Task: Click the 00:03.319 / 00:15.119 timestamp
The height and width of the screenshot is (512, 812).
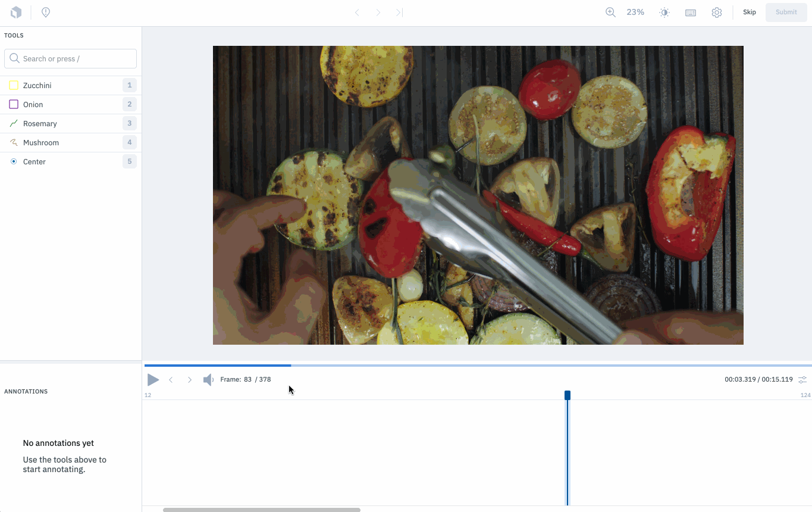Action: pyautogui.click(x=758, y=379)
